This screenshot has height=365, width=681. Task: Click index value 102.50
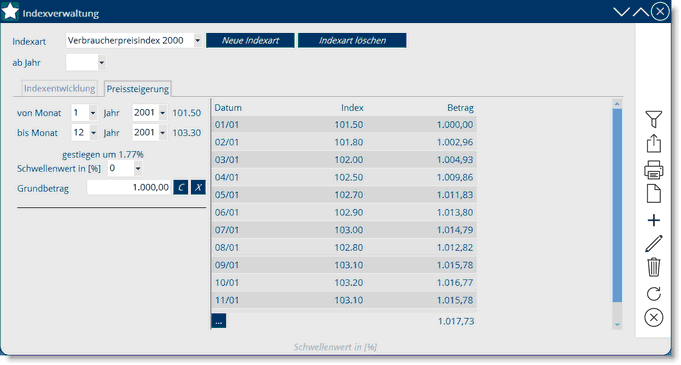coord(349,177)
